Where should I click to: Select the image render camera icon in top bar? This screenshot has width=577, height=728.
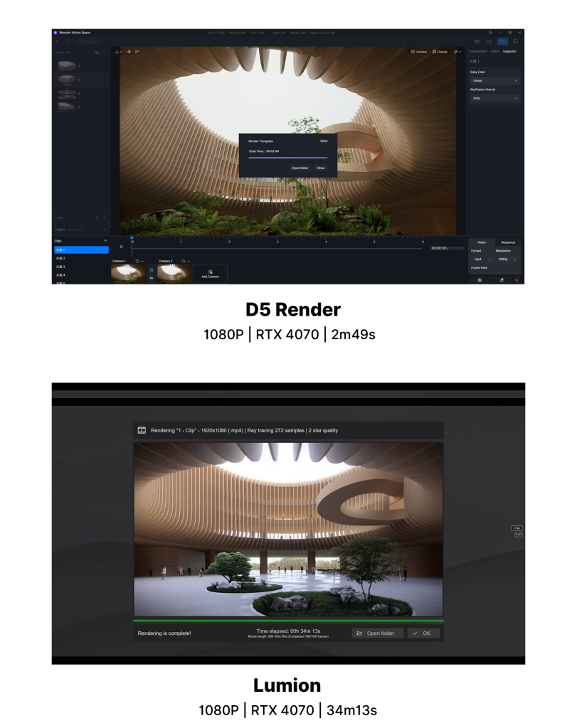click(x=489, y=42)
